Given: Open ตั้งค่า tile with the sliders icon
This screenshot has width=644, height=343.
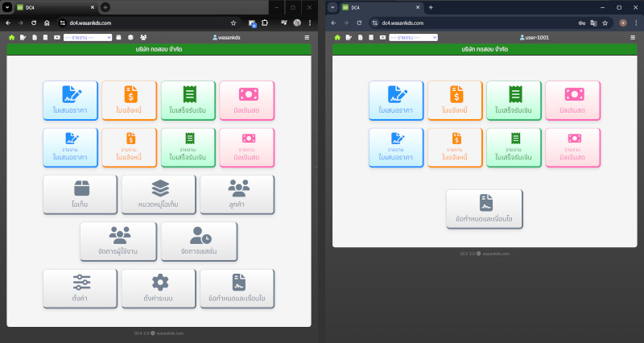Looking at the screenshot, I should [80, 288].
